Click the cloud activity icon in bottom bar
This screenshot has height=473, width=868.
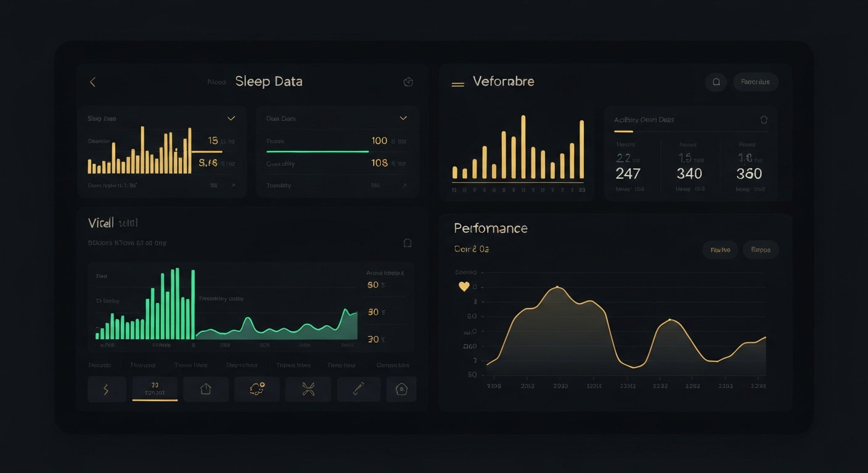(257, 389)
